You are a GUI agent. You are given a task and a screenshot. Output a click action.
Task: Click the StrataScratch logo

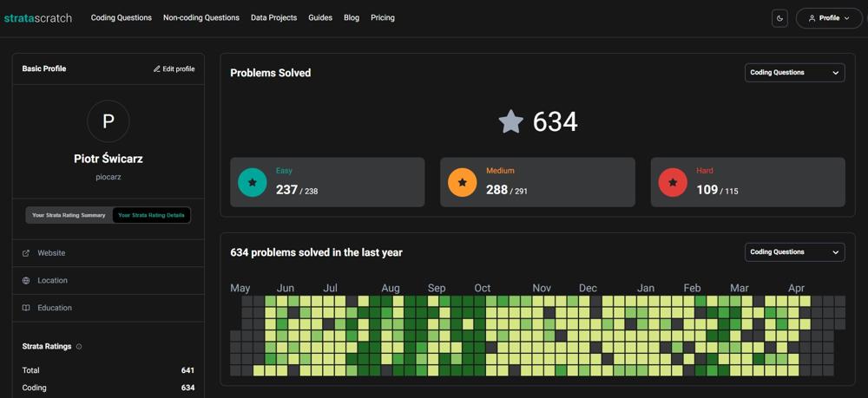pyautogui.click(x=38, y=17)
